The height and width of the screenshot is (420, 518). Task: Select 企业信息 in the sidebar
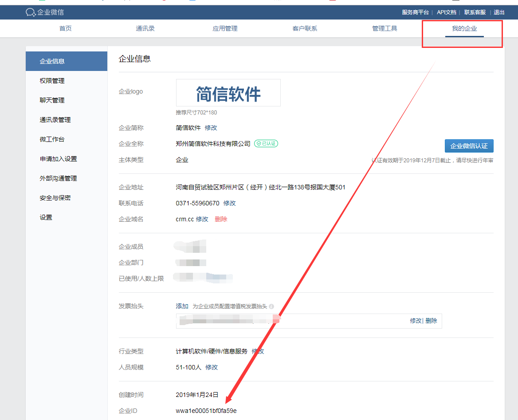click(67, 61)
